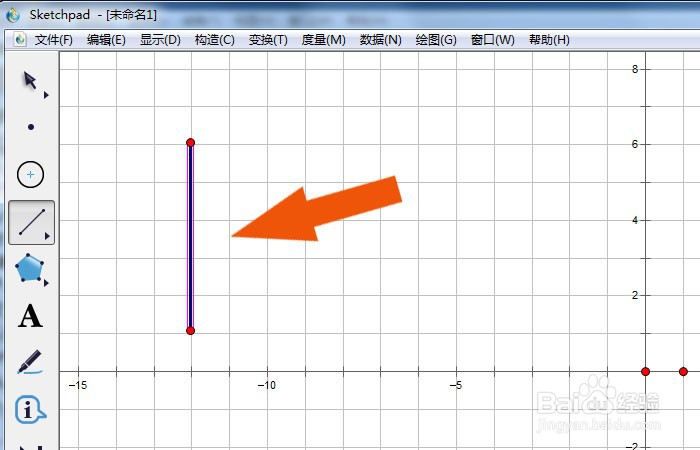This screenshot has width=700, height=450.
Task: Select the Marker pen tool
Action: [29, 362]
